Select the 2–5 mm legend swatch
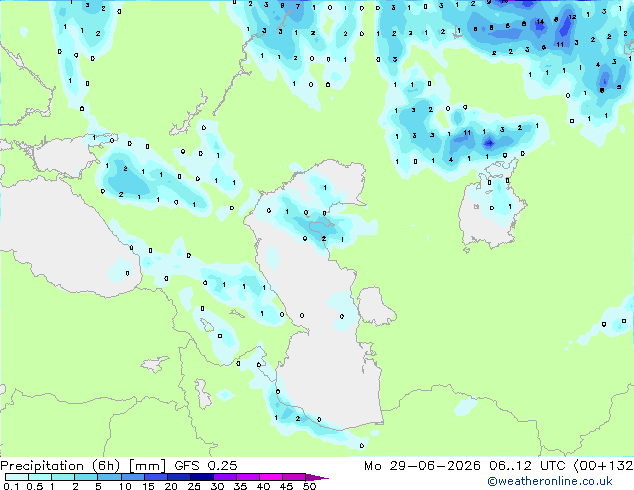 (x=86, y=477)
